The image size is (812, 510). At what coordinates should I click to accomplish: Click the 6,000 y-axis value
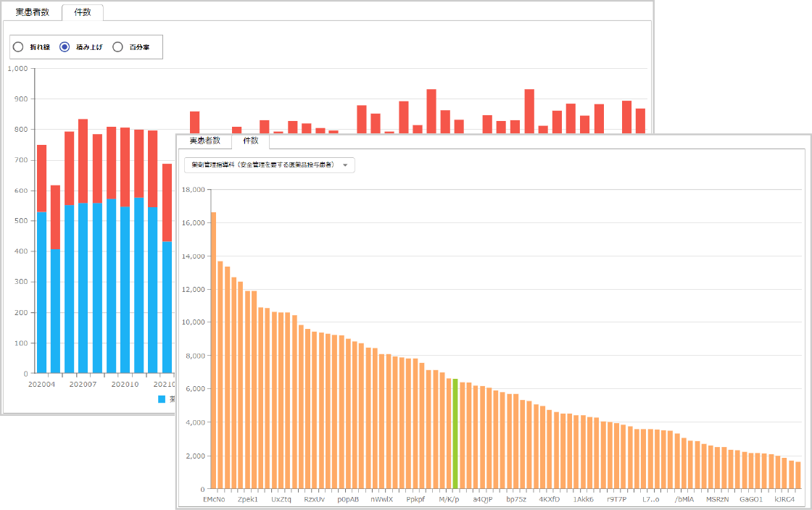[x=195, y=389]
